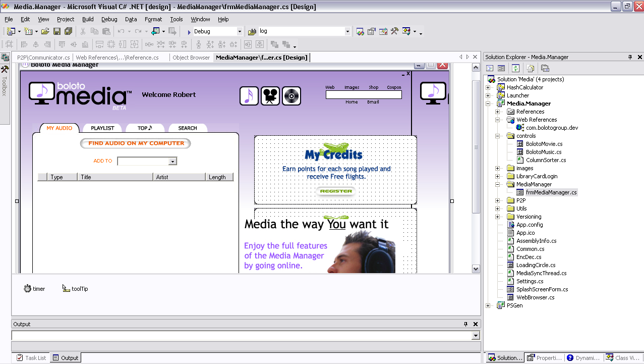Open the Debug configuration dropdown

tap(240, 32)
